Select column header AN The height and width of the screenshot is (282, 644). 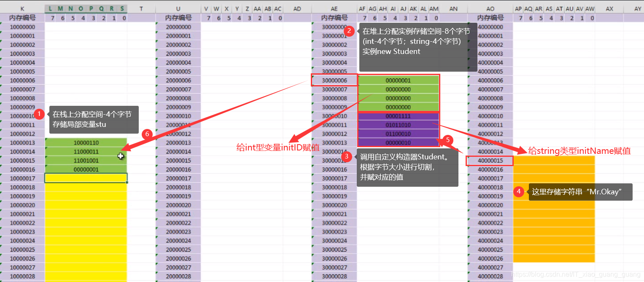coord(453,8)
